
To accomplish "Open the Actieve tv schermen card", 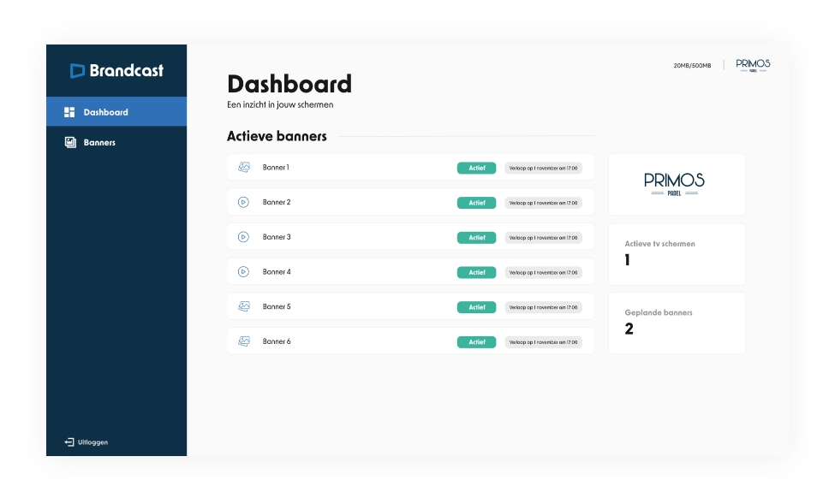I will click(x=676, y=254).
